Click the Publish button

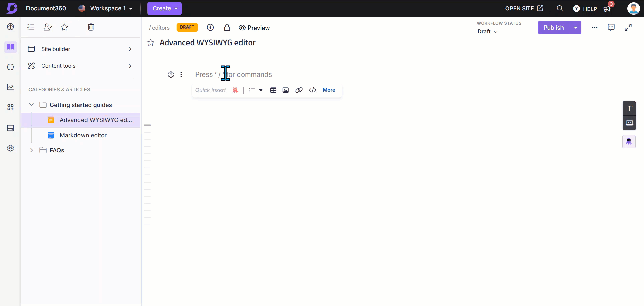coord(553,28)
